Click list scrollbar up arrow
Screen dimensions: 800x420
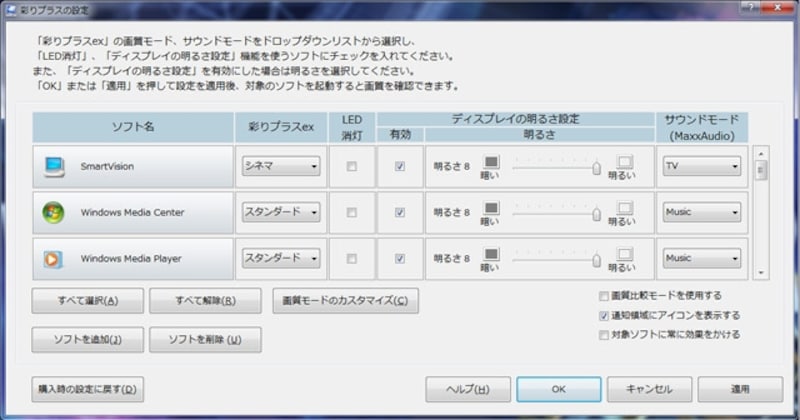click(x=761, y=154)
